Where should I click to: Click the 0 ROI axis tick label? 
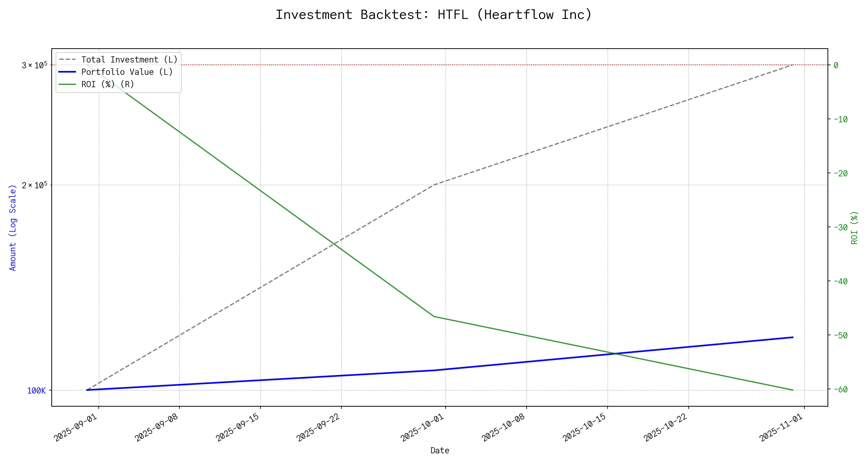coord(836,65)
